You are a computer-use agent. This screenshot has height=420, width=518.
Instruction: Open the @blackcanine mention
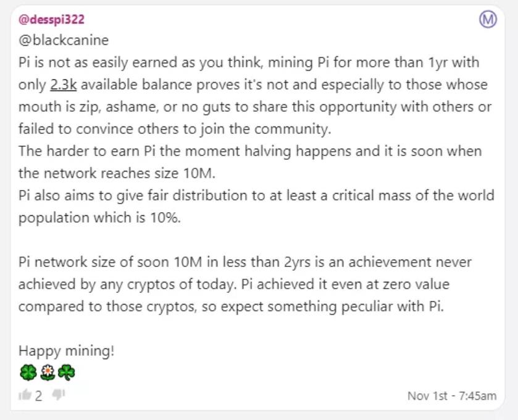tap(64, 40)
